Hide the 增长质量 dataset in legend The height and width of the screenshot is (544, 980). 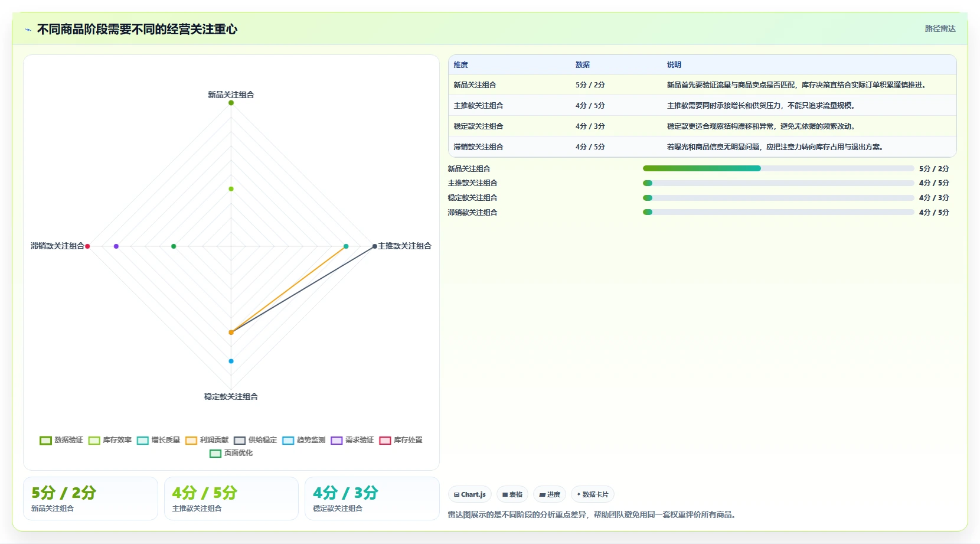(x=158, y=440)
